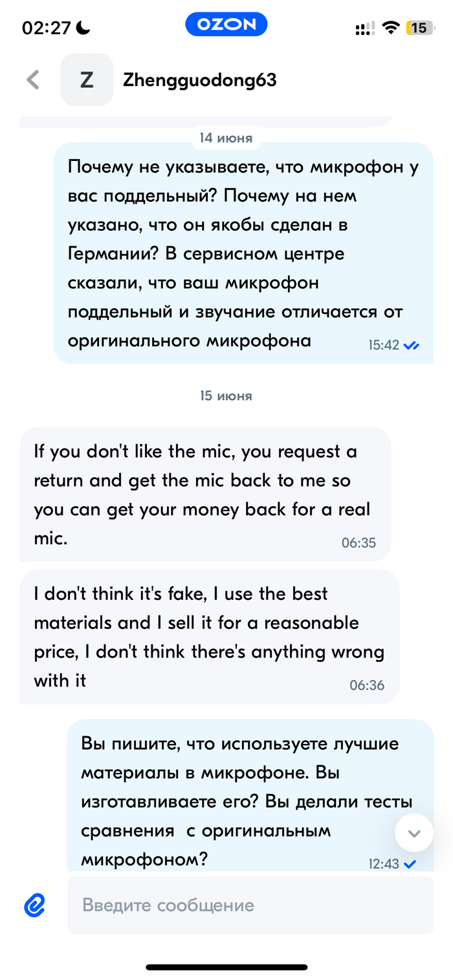This screenshot has height=980, width=453.
Task: Select the seller's "request a return" message
Action: coord(204,495)
